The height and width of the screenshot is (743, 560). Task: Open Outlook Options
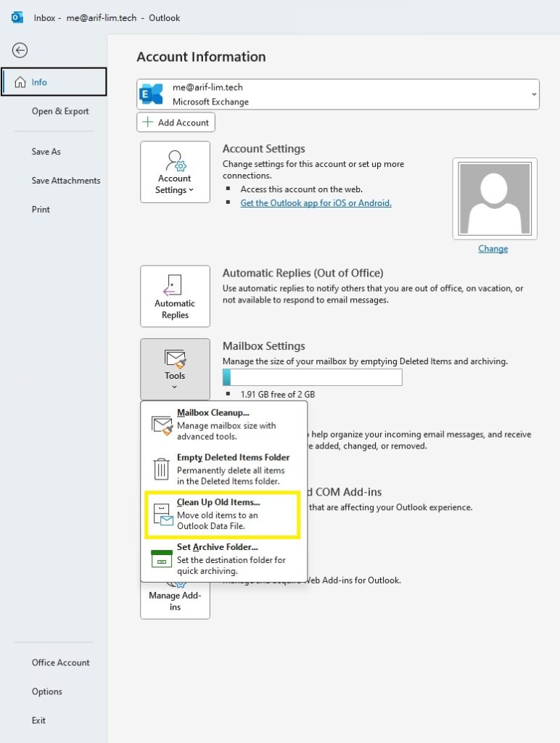tap(47, 691)
